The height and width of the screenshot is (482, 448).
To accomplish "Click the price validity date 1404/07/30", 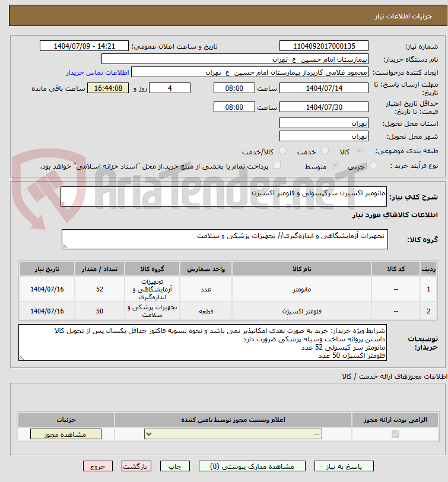I will (324, 107).
